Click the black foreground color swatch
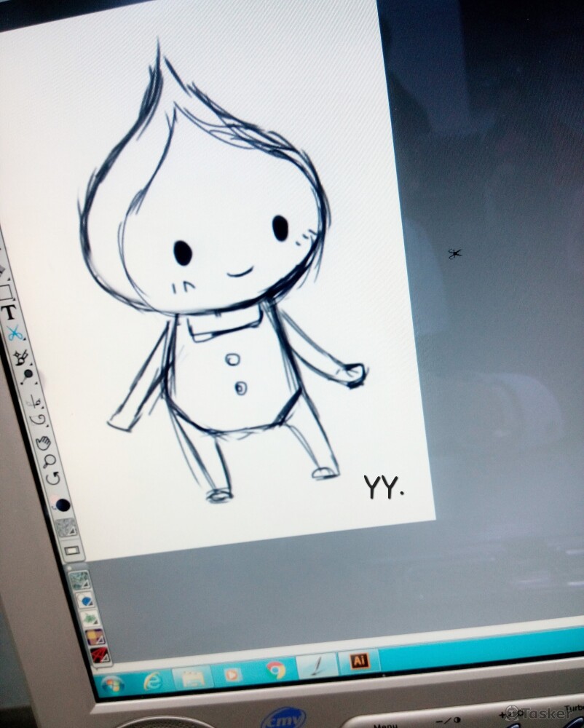Image resolution: width=584 pixels, height=728 pixels. (63, 505)
